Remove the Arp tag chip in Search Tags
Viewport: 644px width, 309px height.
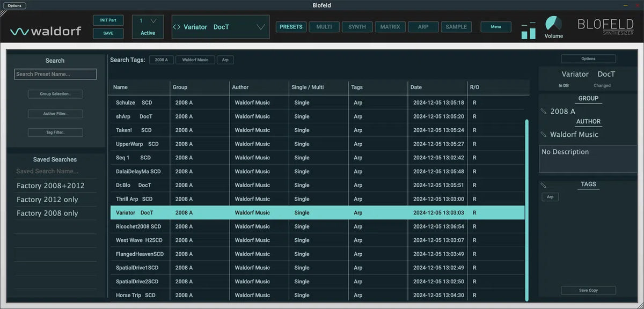click(225, 60)
